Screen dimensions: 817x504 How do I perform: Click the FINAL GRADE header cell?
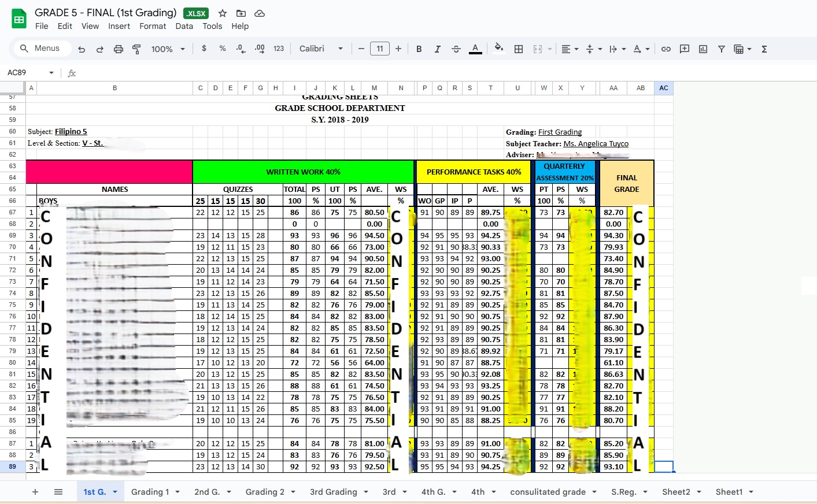pos(627,183)
